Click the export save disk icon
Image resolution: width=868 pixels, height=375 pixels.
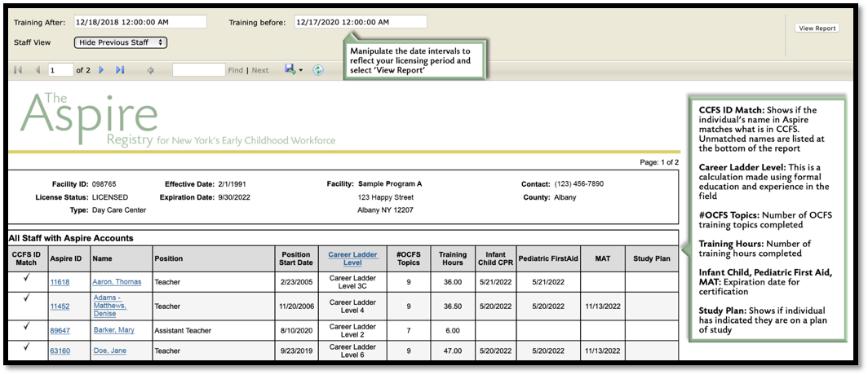point(290,70)
